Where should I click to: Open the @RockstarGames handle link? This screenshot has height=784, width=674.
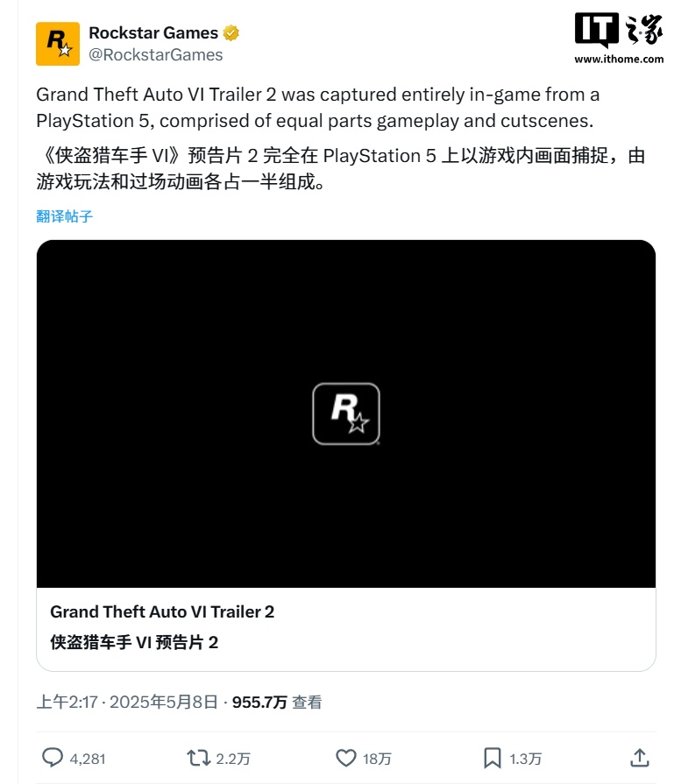[156, 55]
